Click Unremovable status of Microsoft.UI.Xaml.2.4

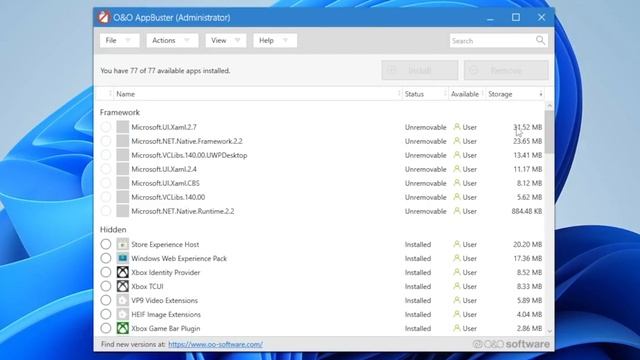[426, 169]
